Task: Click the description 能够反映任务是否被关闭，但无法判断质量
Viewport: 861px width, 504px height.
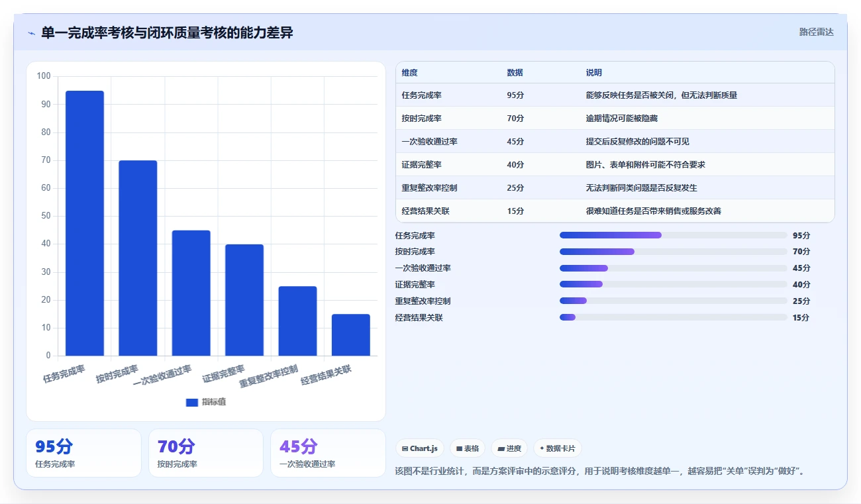Action: [x=662, y=95]
